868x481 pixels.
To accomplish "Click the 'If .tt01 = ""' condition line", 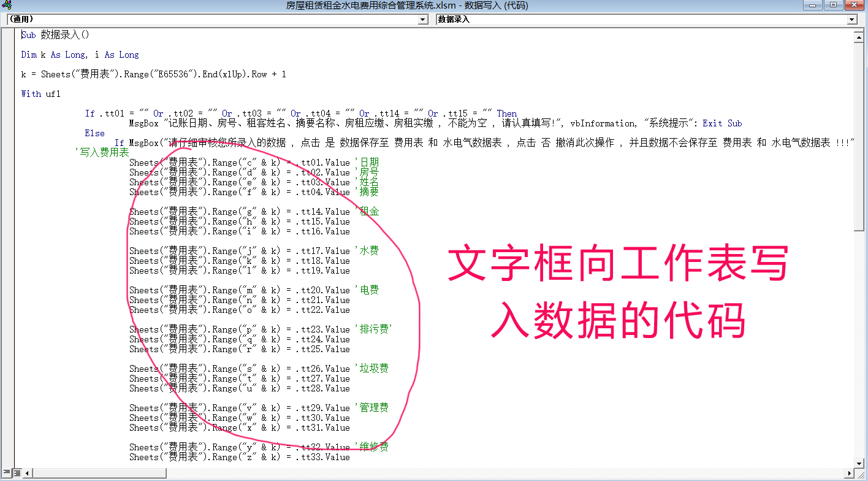I will coord(301,114).
